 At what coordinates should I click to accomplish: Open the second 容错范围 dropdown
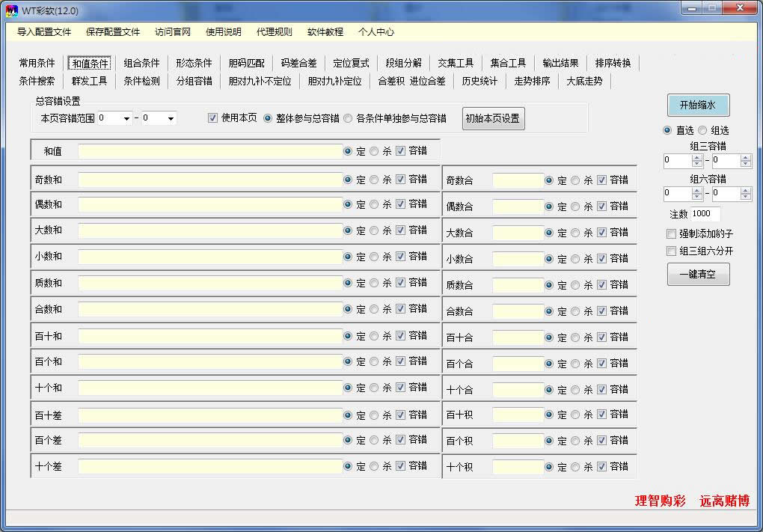(171, 118)
